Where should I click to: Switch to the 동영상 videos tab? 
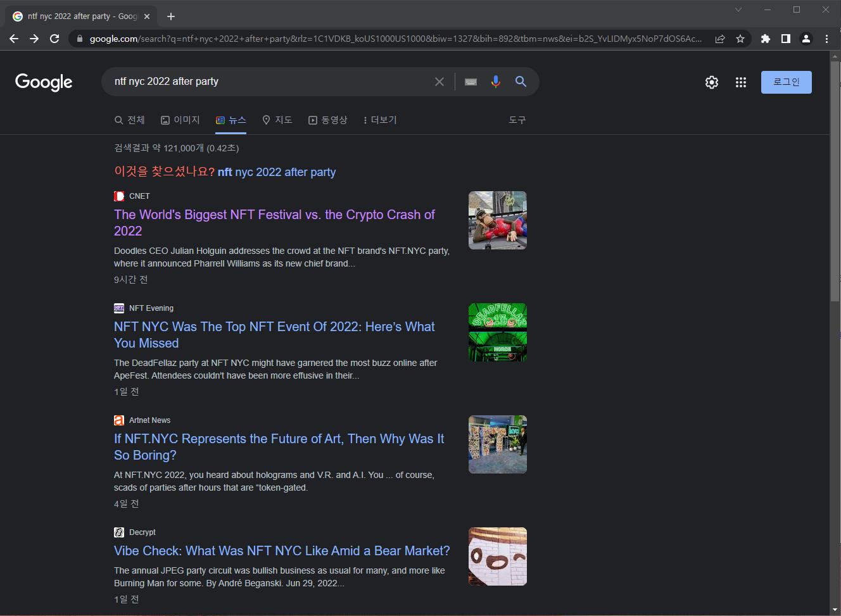(328, 120)
